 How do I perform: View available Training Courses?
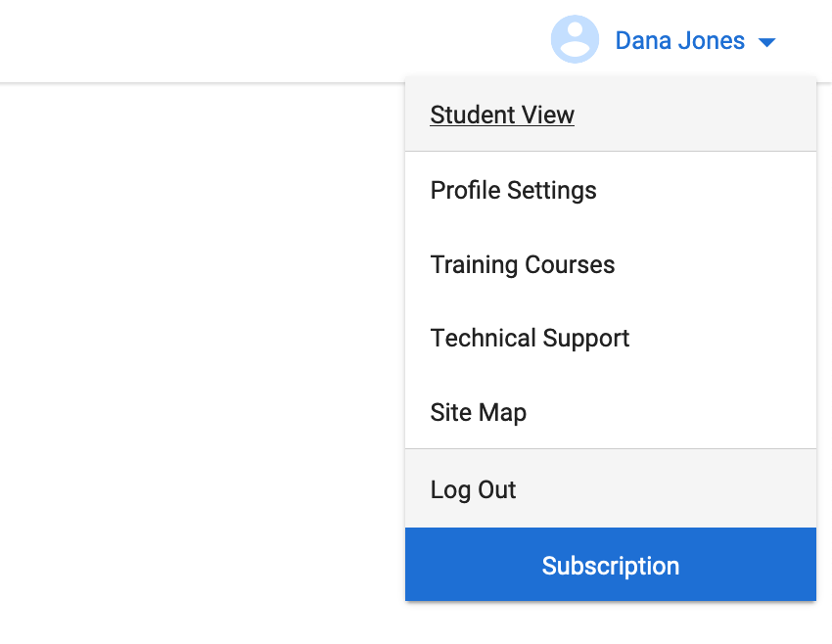pos(611,264)
